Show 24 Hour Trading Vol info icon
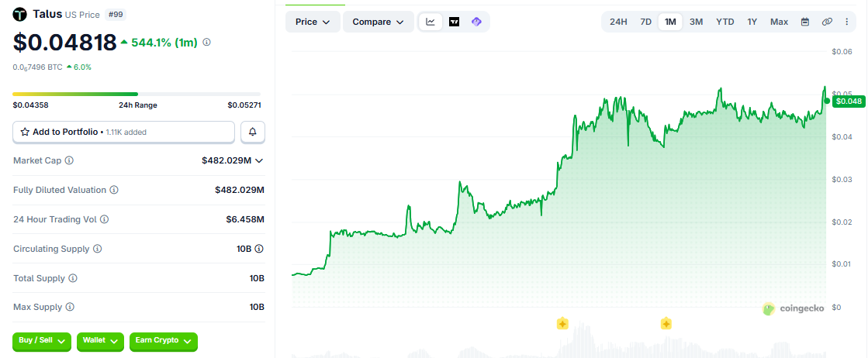This screenshot has width=868, height=358. click(x=104, y=219)
